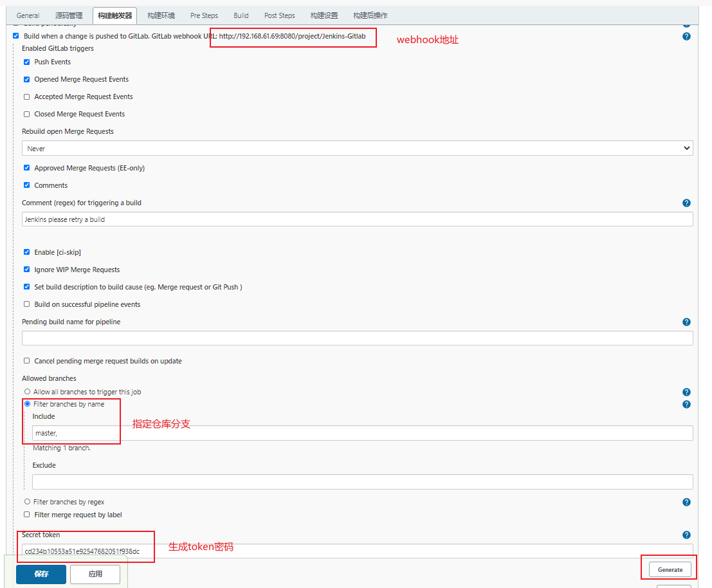Generate a new secret token
The height and width of the screenshot is (588, 712).
[x=670, y=569]
